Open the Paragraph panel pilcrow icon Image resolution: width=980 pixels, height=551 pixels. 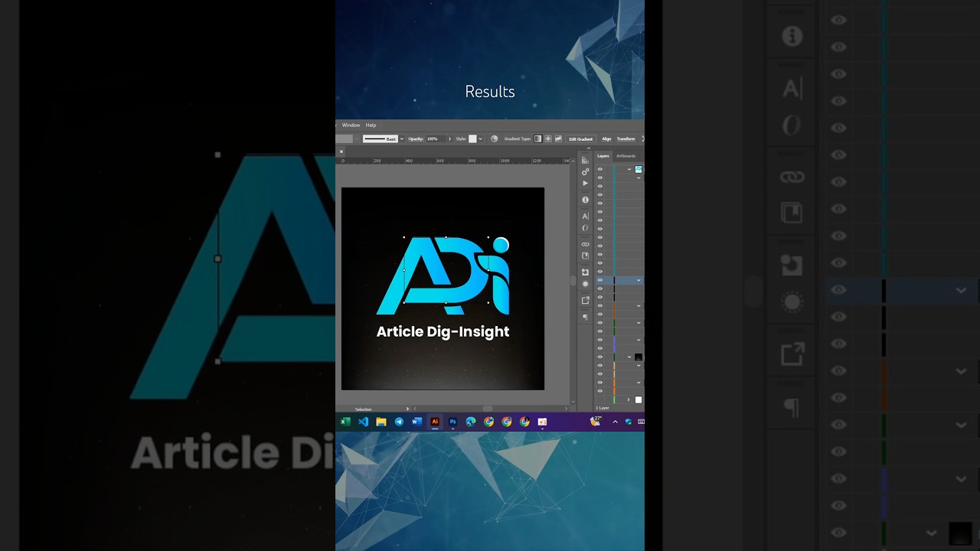585,317
